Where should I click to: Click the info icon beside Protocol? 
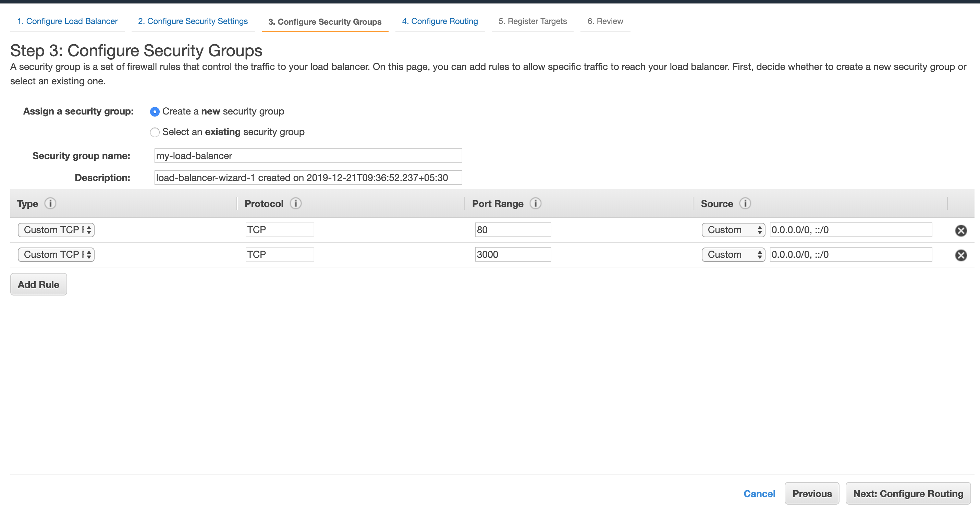tap(296, 203)
